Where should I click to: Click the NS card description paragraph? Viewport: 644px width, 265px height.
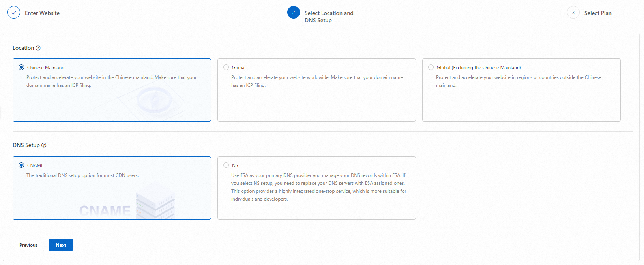pos(319,187)
